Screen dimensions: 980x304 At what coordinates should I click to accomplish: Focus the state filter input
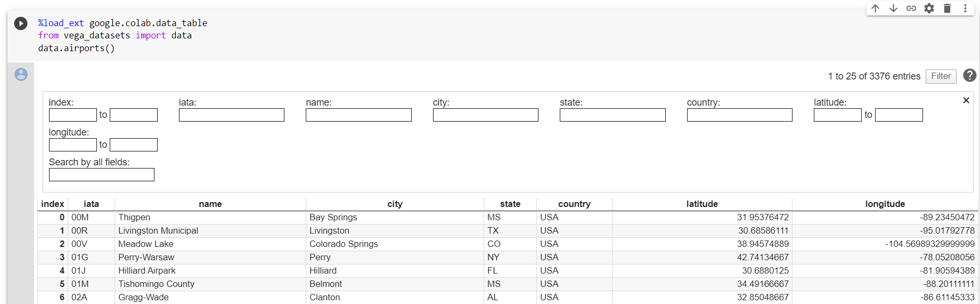coord(612,115)
